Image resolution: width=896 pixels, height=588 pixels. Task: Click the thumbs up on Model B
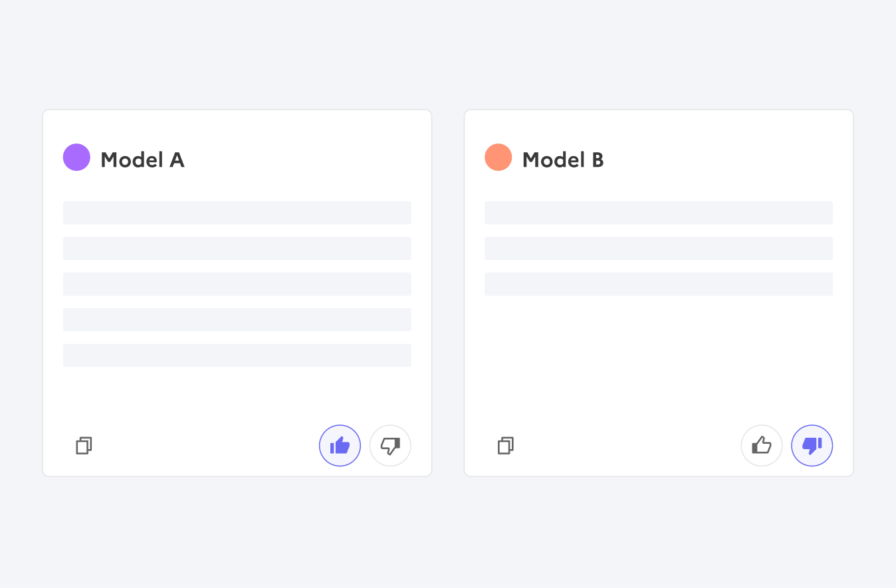coord(761,445)
